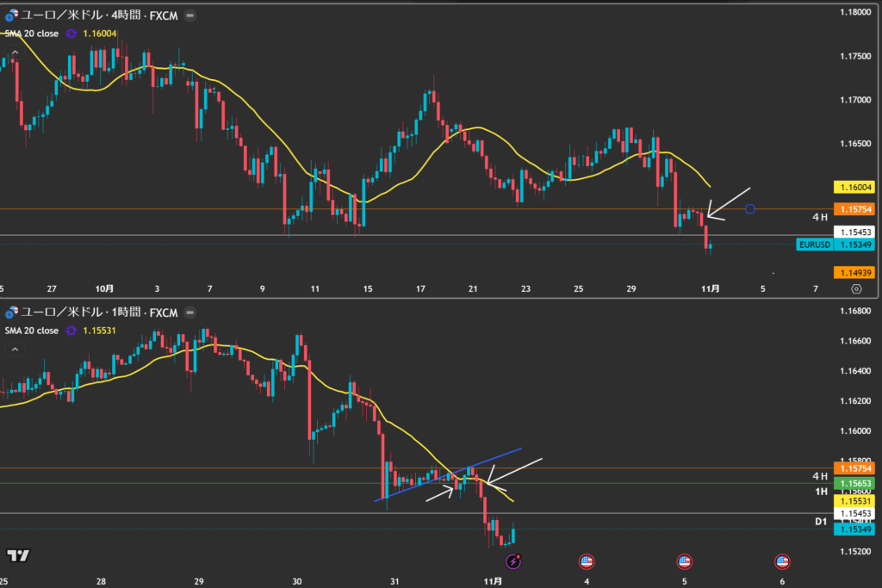Screen dimensions: 882x588
Task: Open the purple lightning event marker
Action: pyautogui.click(x=514, y=561)
